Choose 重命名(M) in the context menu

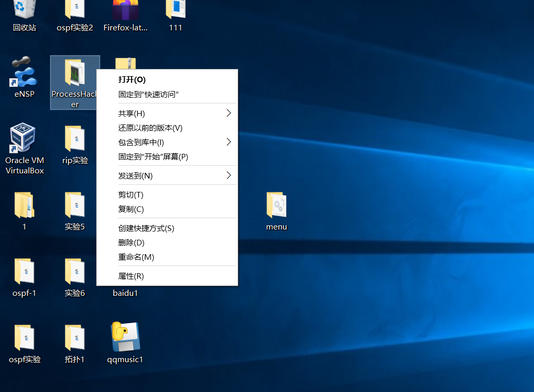[167, 257]
